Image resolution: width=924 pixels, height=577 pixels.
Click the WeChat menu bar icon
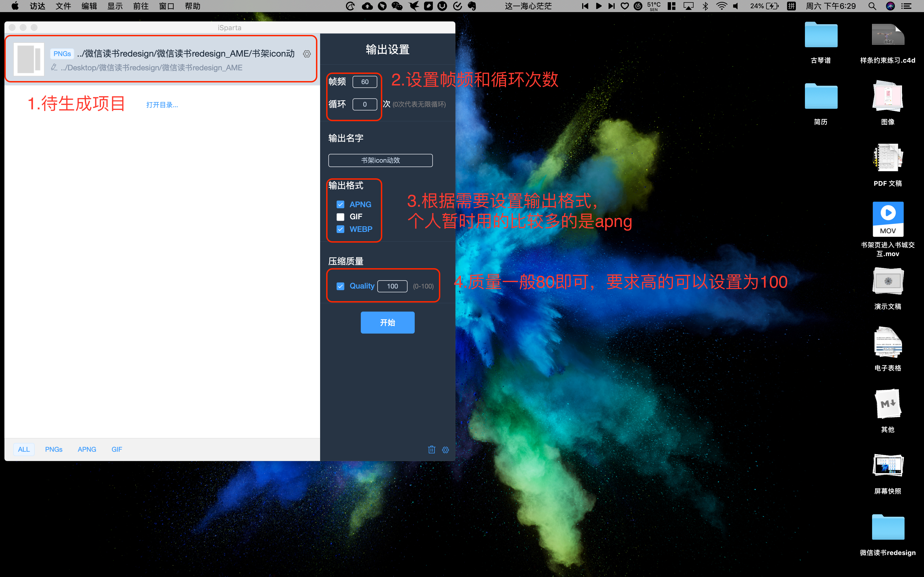click(x=397, y=6)
